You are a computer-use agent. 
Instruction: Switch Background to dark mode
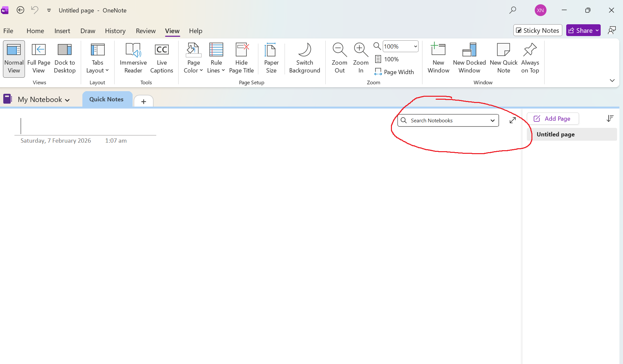point(305,59)
